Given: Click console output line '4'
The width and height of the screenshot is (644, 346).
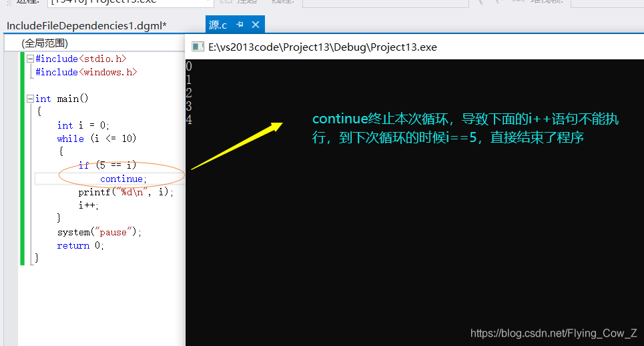Looking at the screenshot, I should click(x=189, y=120).
